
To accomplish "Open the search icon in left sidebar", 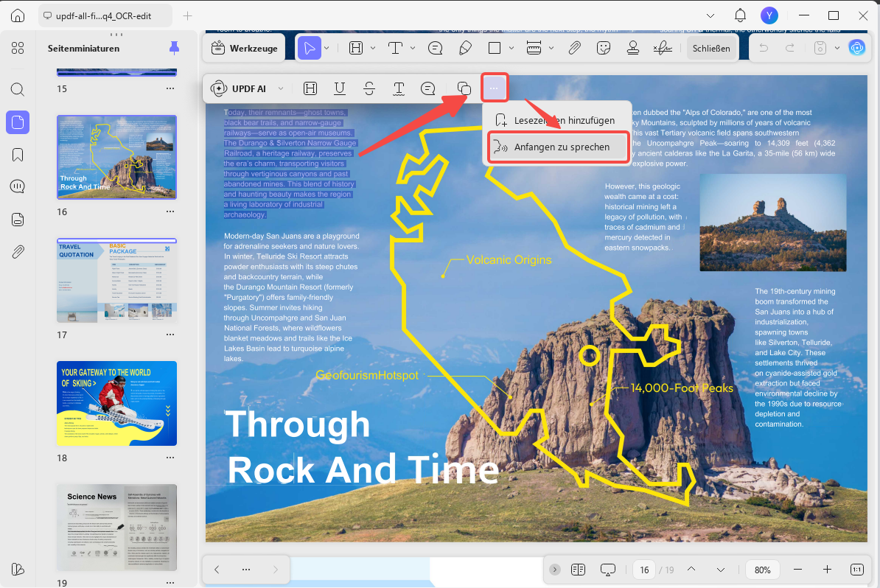I will coord(18,90).
